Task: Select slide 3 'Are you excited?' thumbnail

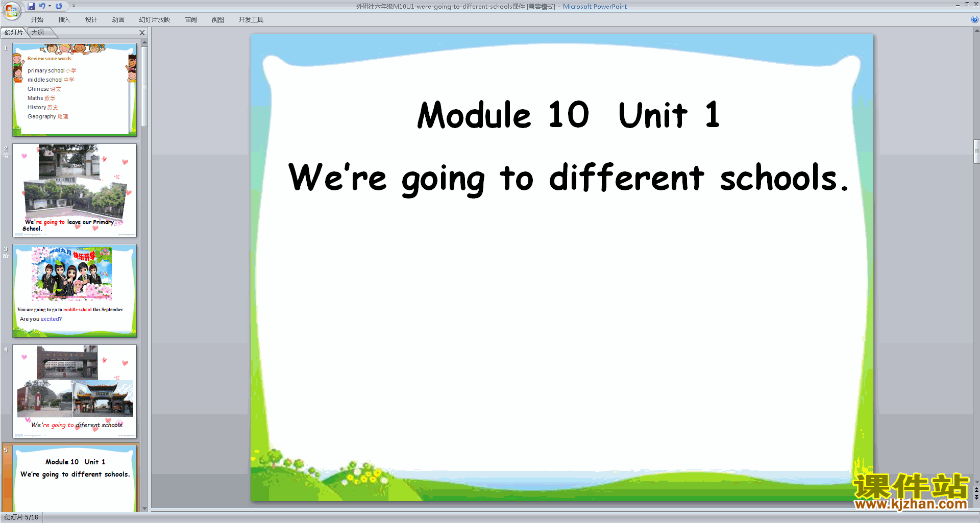Action: point(75,291)
